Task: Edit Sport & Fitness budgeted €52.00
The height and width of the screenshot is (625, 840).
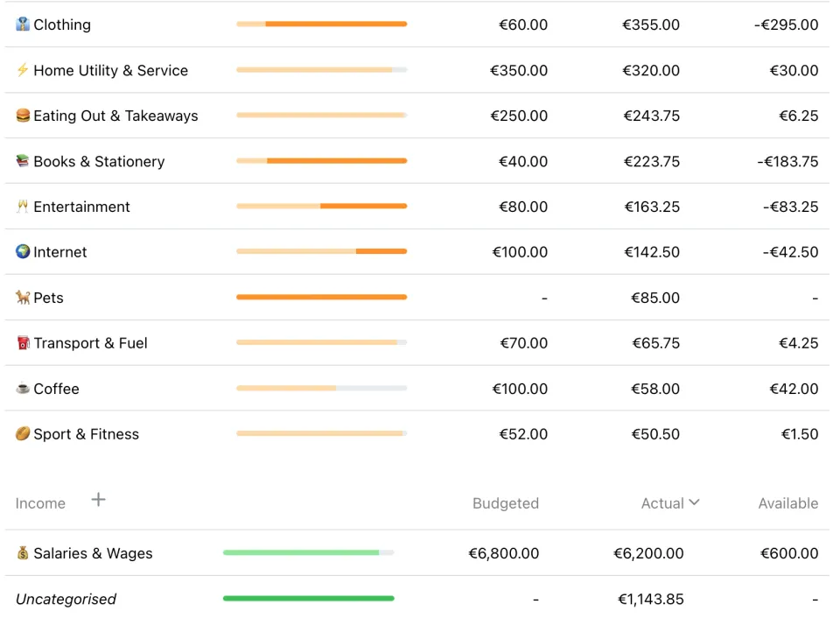Action: click(523, 434)
